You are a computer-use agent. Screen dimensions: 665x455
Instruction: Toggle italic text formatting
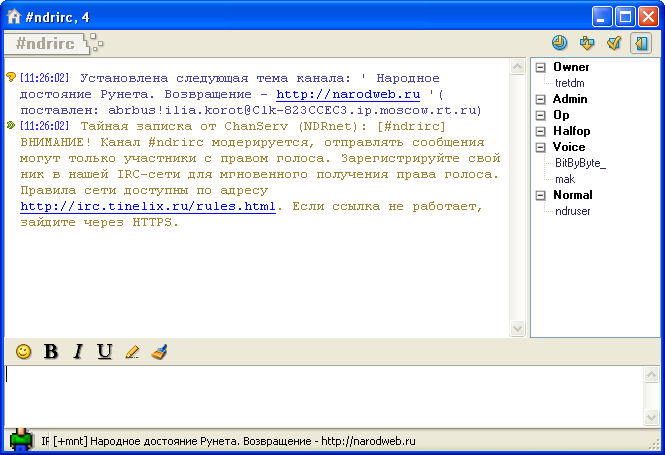[x=78, y=352]
